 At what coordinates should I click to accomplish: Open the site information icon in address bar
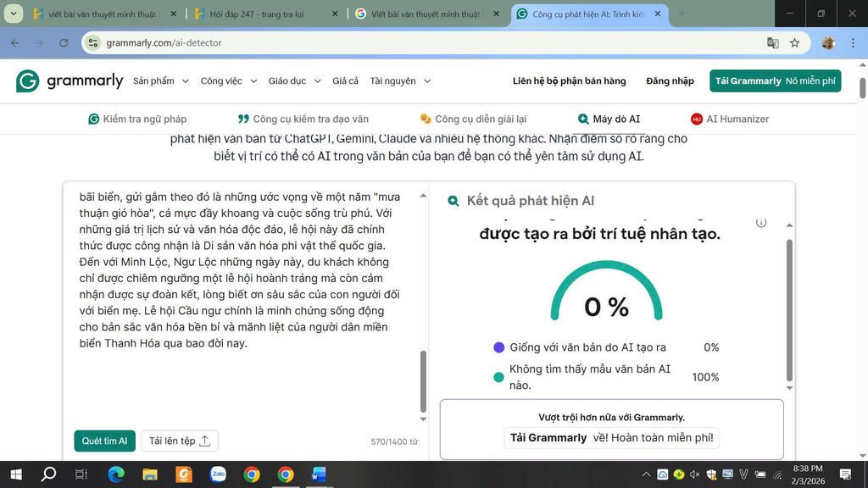tap(93, 42)
